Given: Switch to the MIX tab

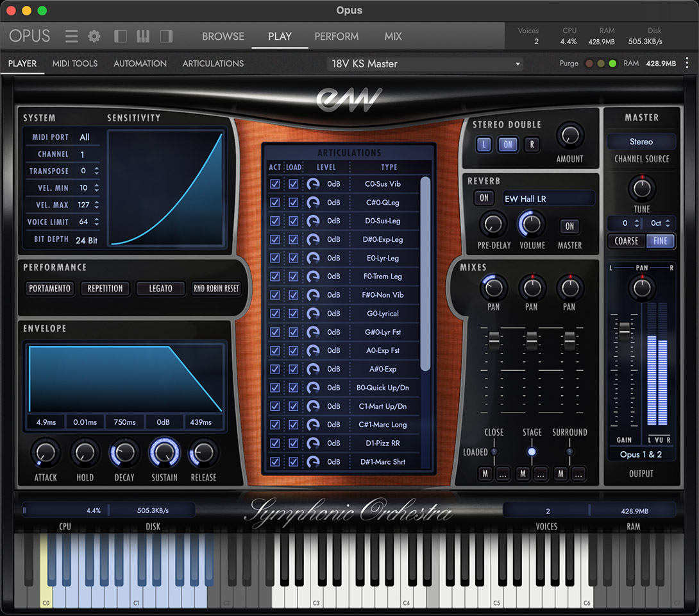Looking at the screenshot, I should (x=393, y=37).
